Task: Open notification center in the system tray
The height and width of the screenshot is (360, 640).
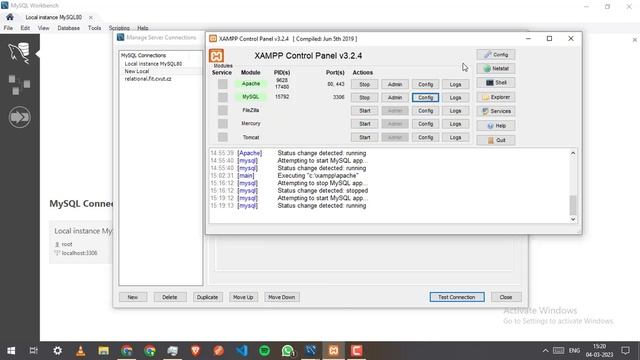Action: 625,351
